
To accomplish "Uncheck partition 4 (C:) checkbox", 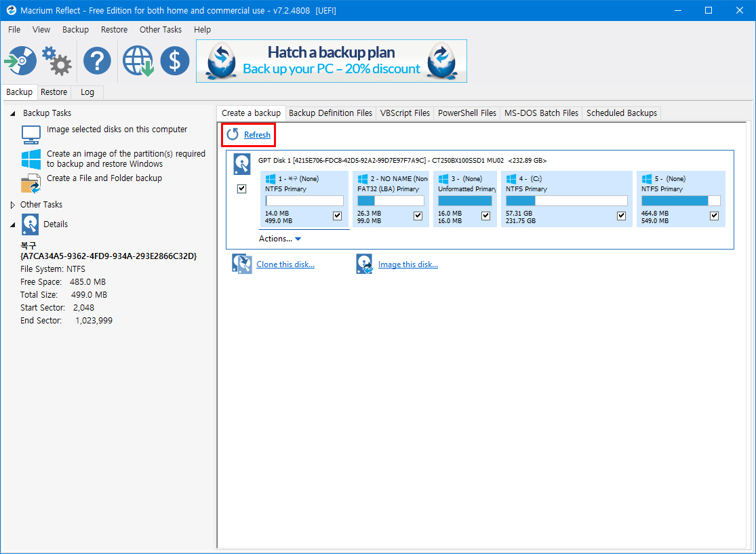I will coord(621,216).
